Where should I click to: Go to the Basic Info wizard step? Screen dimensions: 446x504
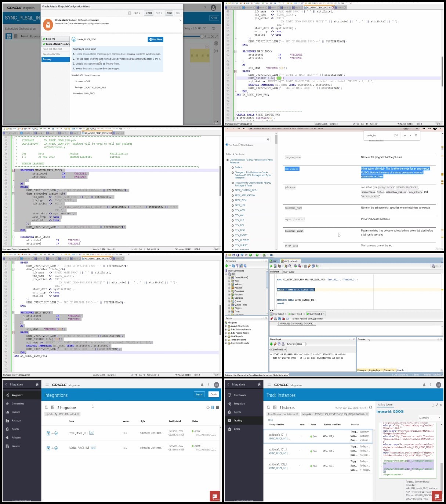(55, 39)
